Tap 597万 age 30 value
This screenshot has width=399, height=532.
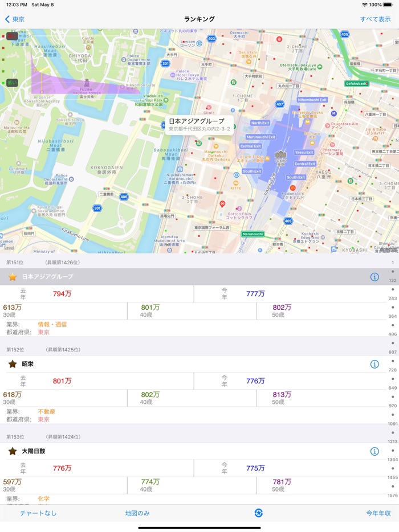(12, 482)
